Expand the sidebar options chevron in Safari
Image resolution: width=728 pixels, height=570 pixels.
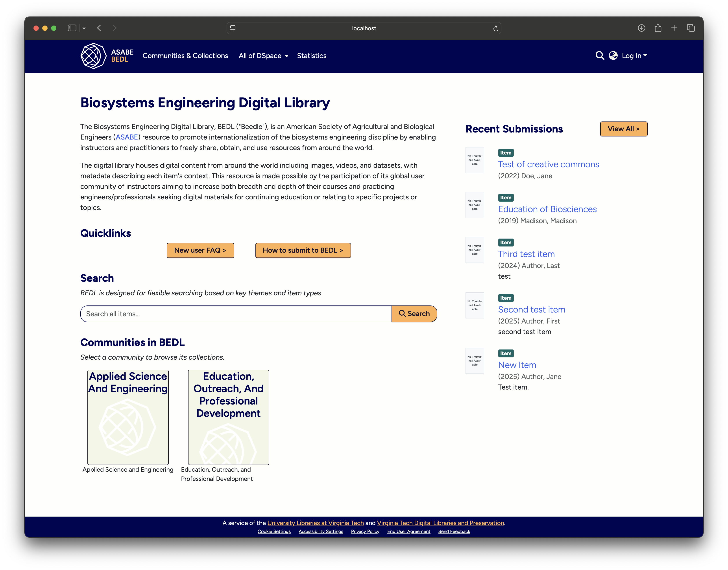click(x=84, y=28)
